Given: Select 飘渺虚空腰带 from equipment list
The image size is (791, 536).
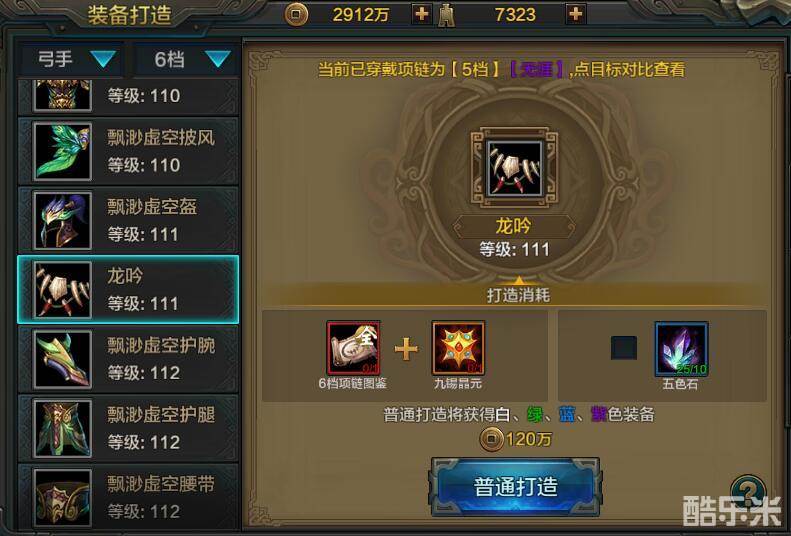Looking at the screenshot, I should pyautogui.click(x=128, y=497).
